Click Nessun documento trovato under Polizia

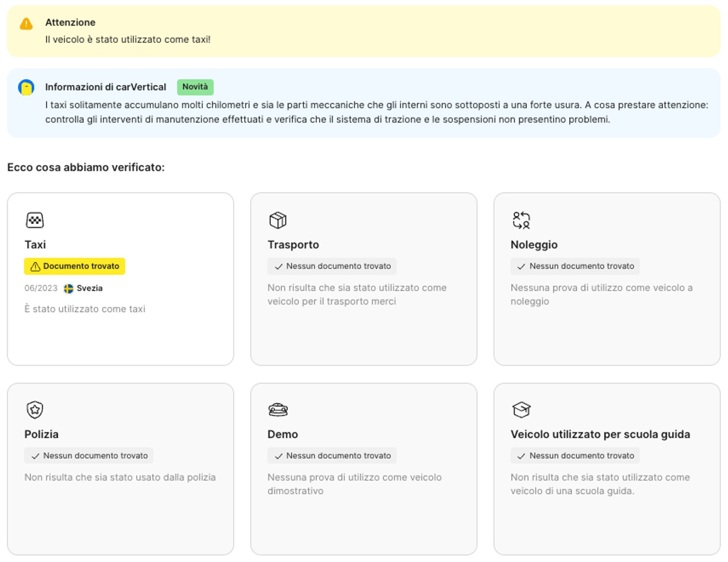(x=89, y=456)
